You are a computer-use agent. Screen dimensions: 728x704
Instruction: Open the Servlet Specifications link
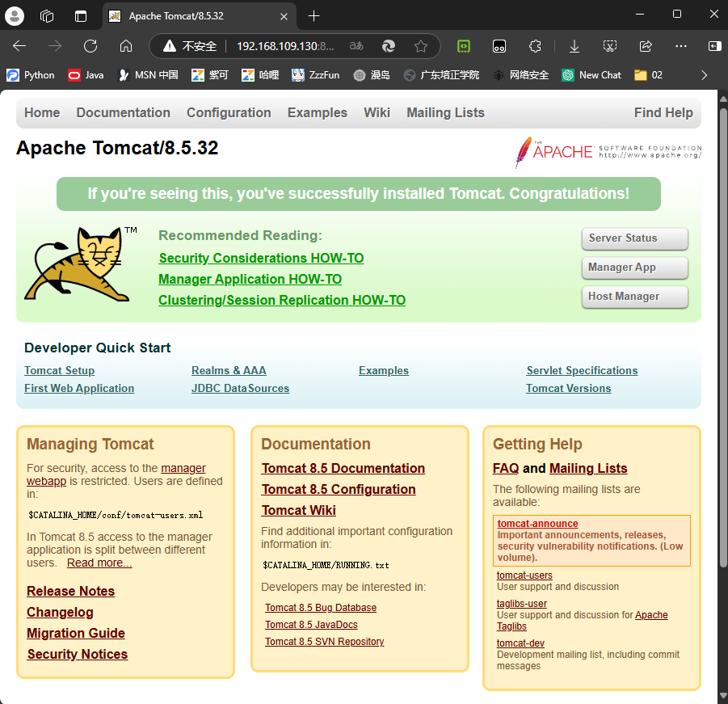(583, 370)
